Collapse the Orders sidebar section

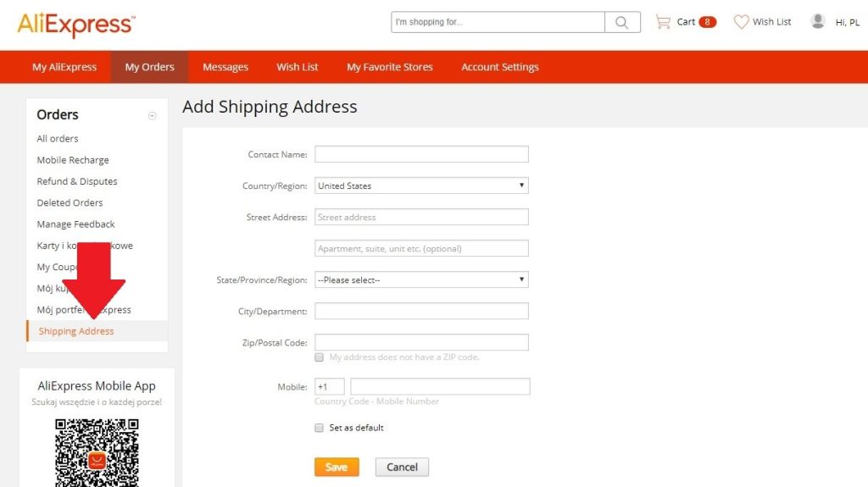click(x=153, y=116)
